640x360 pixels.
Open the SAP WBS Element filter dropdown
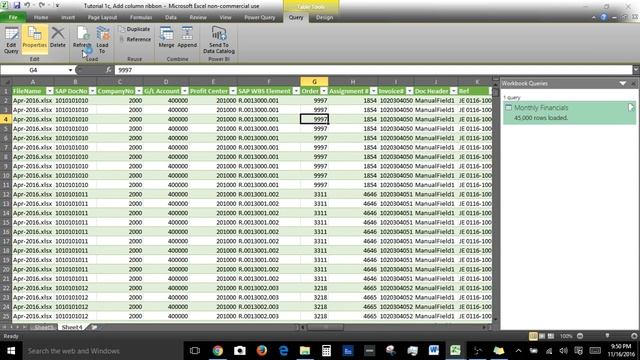coord(296,91)
